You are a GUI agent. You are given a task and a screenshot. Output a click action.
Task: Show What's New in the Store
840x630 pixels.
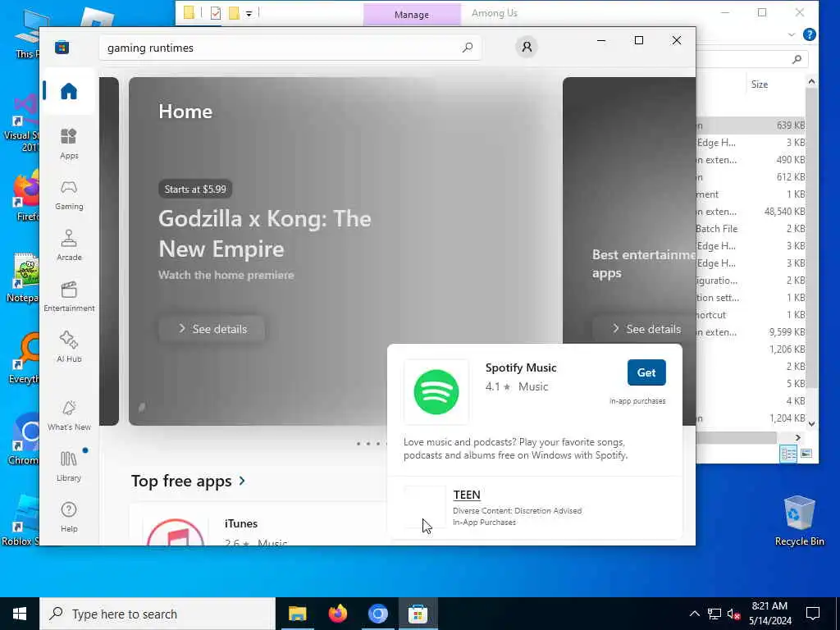(69, 416)
